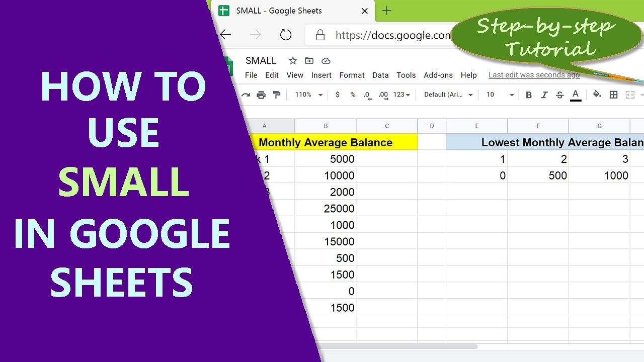
Task: Open the Print dialog from the toolbar
Action: (x=261, y=95)
